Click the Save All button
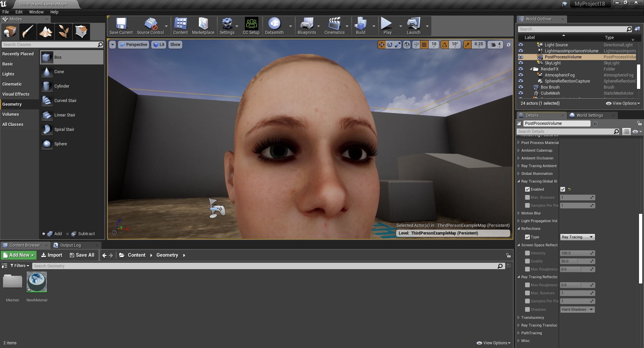This screenshot has width=644, height=348. click(82, 255)
